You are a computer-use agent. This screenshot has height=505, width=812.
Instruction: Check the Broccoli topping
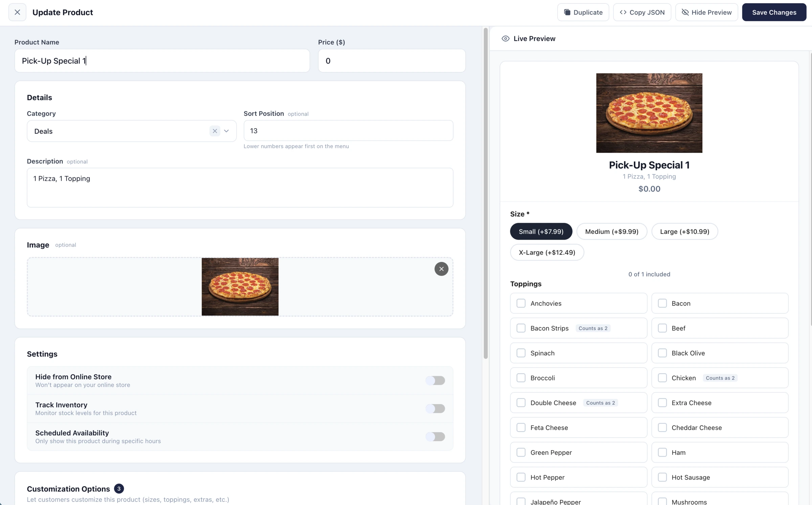[521, 378]
